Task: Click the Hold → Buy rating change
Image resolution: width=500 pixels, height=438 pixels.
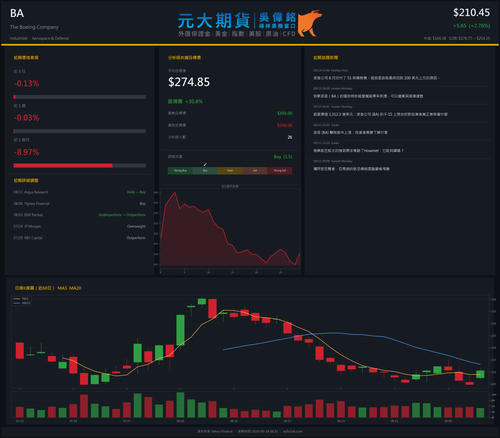Action: (x=136, y=192)
